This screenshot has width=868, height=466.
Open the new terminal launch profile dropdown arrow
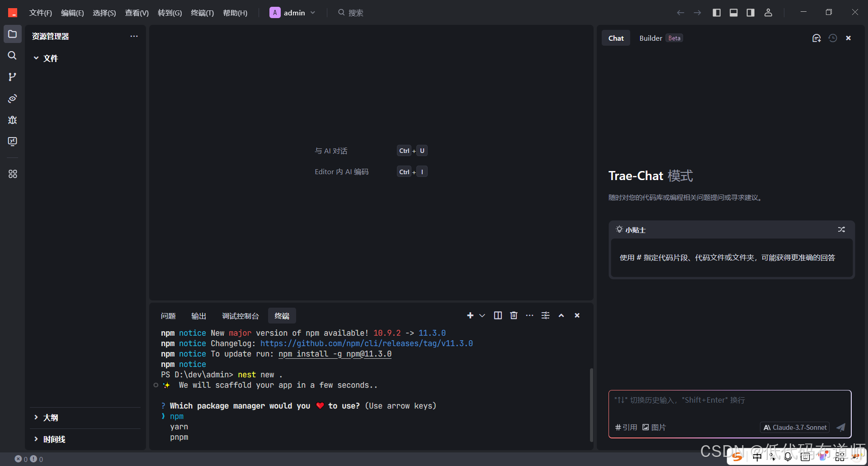tap(482, 315)
